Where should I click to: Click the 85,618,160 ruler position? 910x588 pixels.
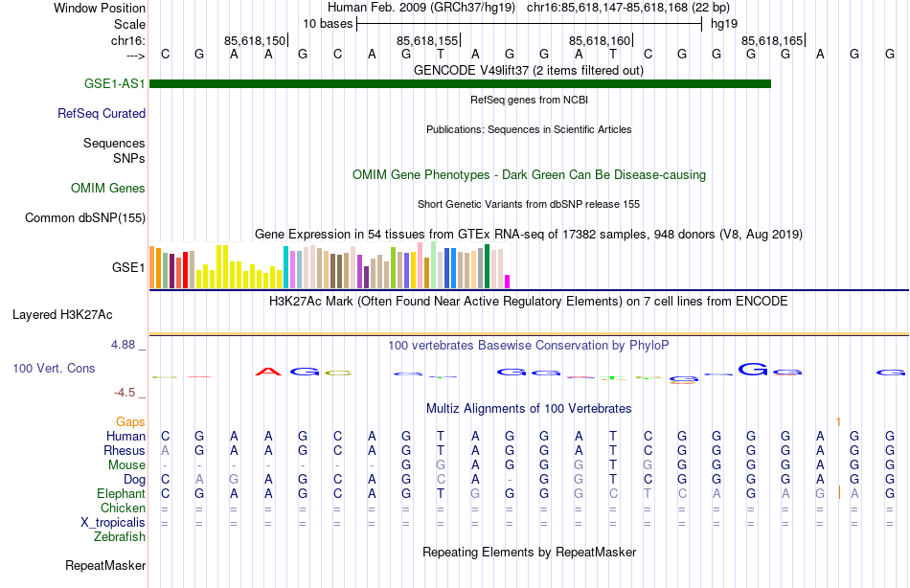[x=600, y=40]
